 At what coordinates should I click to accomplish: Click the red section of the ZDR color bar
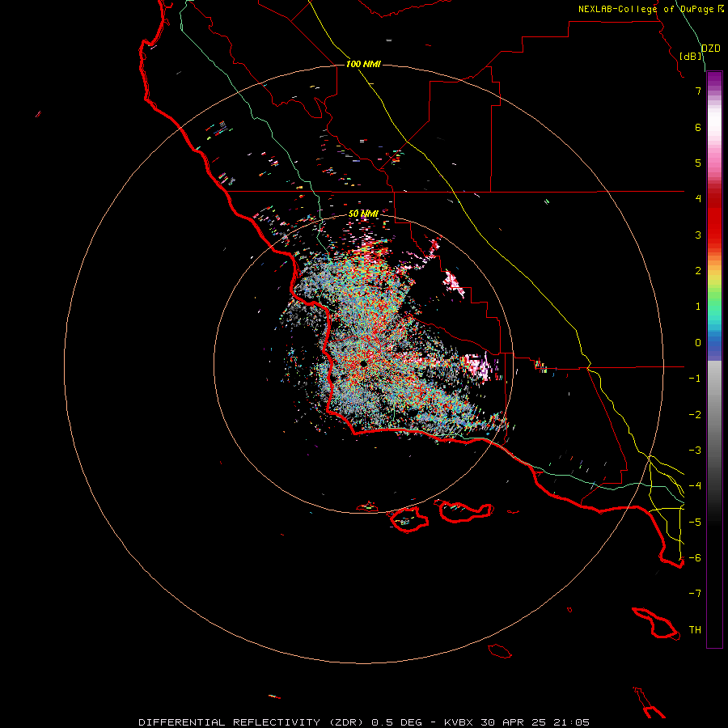coord(714,218)
